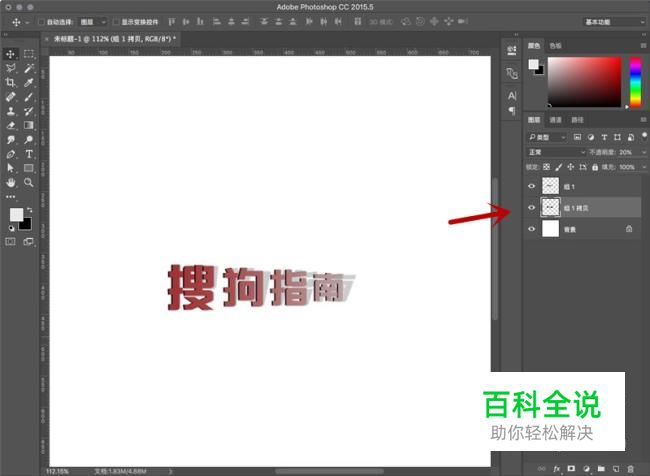Select the Move tool in the toolbox
Viewport: 650px width, 476px height.
point(10,54)
